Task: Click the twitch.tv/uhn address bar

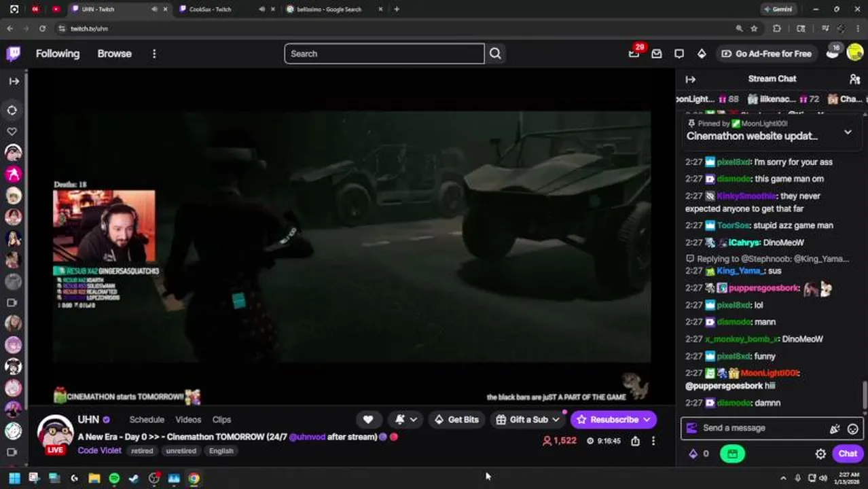Action: coord(394,29)
